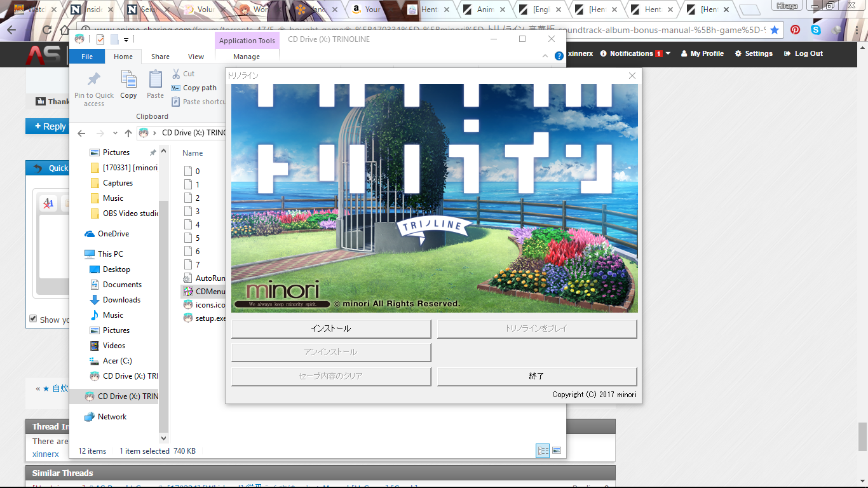Image resolution: width=868 pixels, height=488 pixels.
Task: Switch to Large icons view in status bar
Action: tap(557, 451)
